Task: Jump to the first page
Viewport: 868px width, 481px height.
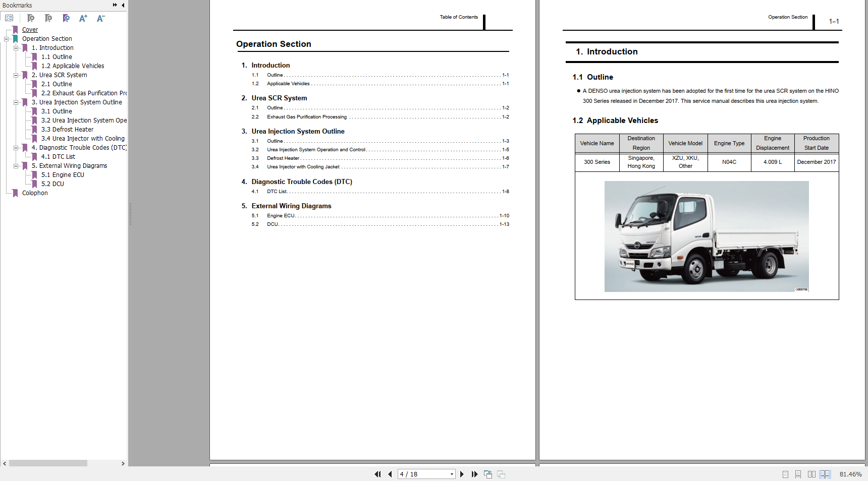Action: [377, 474]
